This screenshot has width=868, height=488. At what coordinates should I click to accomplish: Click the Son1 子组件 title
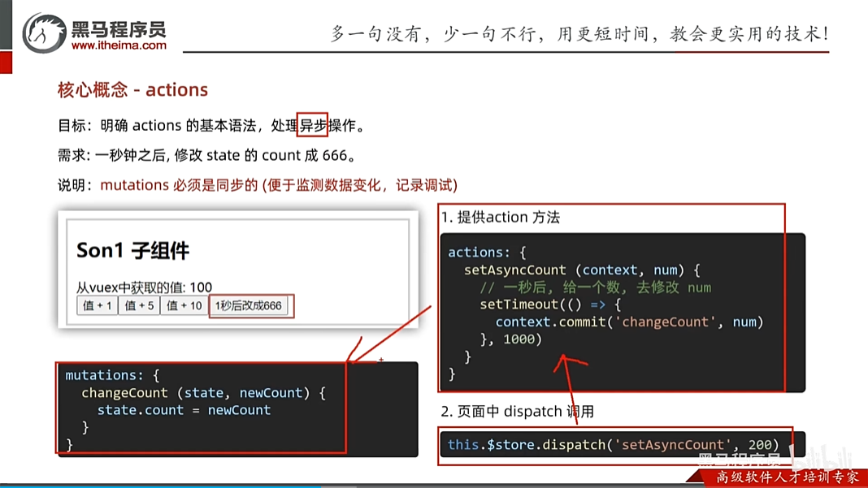pyautogui.click(x=132, y=251)
